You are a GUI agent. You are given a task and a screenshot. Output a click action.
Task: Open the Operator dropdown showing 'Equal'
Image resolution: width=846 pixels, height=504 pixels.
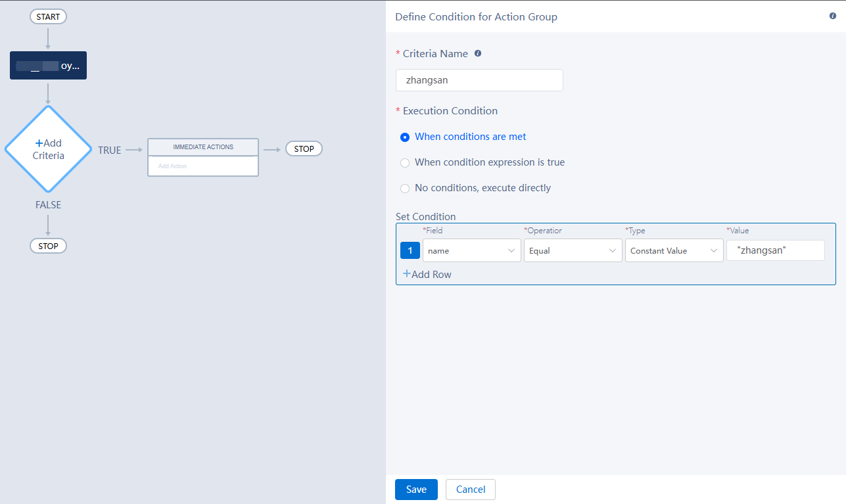pos(573,250)
